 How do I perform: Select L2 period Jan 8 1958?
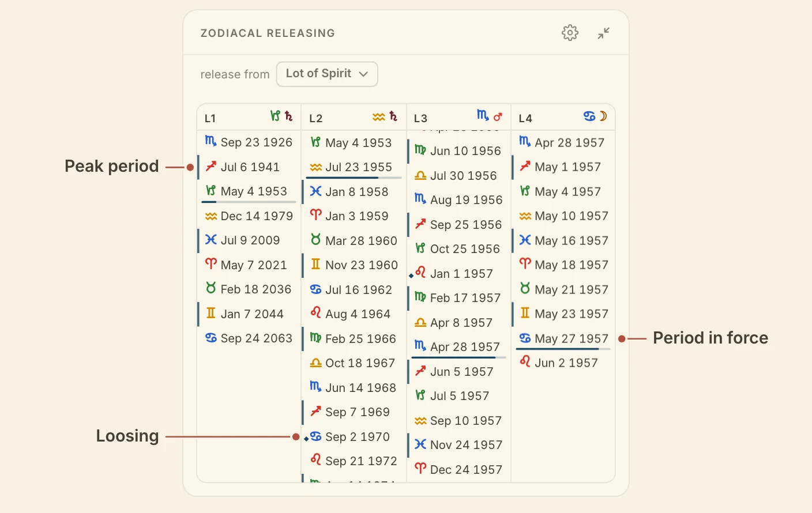(354, 192)
